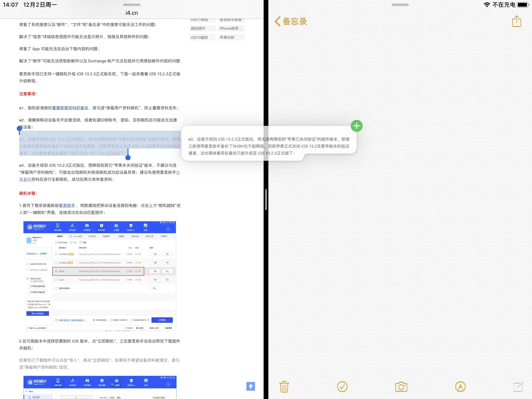
Task: Tap the 注意事项 red heading
Action: coord(28,94)
